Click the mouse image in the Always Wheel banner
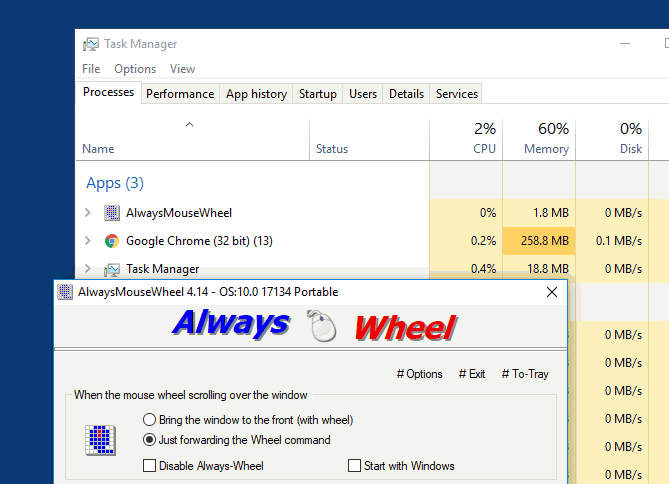 (321, 326)
